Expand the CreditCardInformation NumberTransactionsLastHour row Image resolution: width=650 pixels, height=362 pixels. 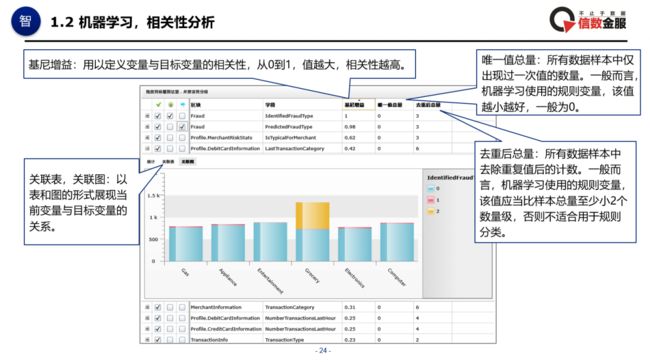point(147,329)
